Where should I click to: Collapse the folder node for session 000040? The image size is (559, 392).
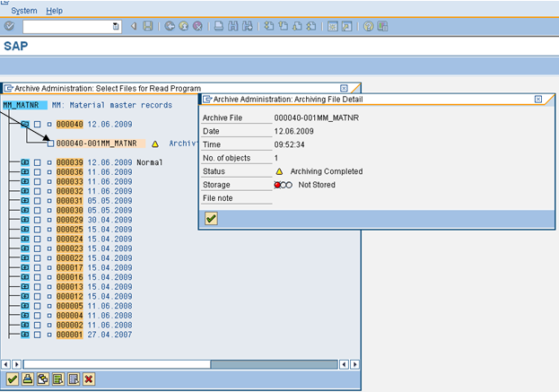click(x=25, y=124)
